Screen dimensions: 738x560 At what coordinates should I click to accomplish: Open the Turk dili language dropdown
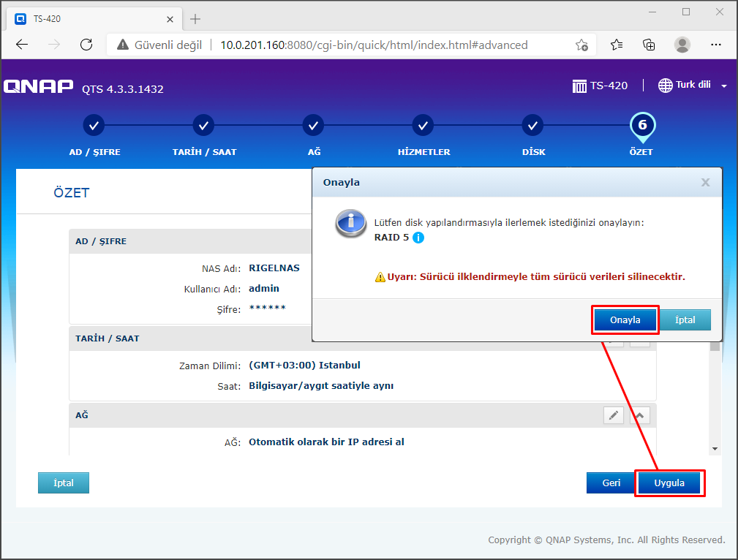692,86
